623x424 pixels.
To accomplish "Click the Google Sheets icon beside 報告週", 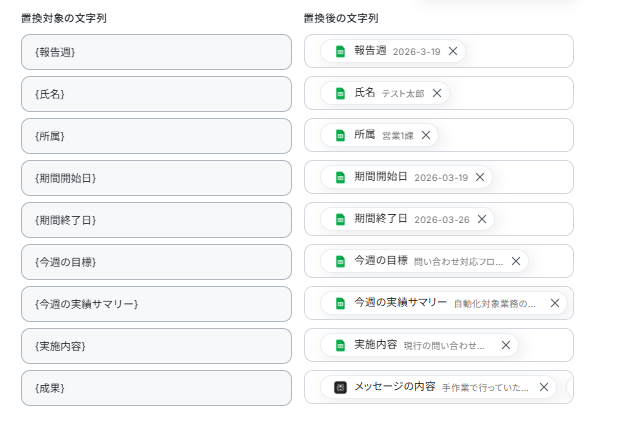I will tap(340, 51).
